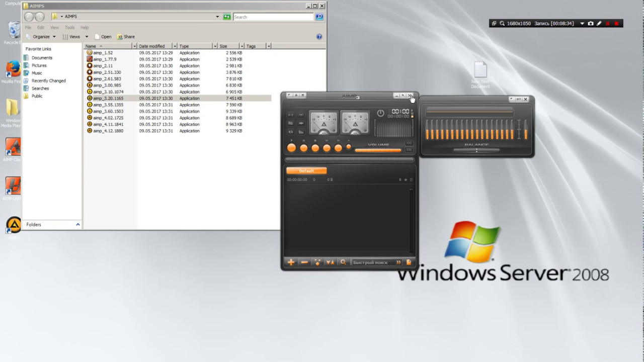This screenshot has height=362, width=644.
Task: Expand the Organize dropdown
Action: coord(41,37)
